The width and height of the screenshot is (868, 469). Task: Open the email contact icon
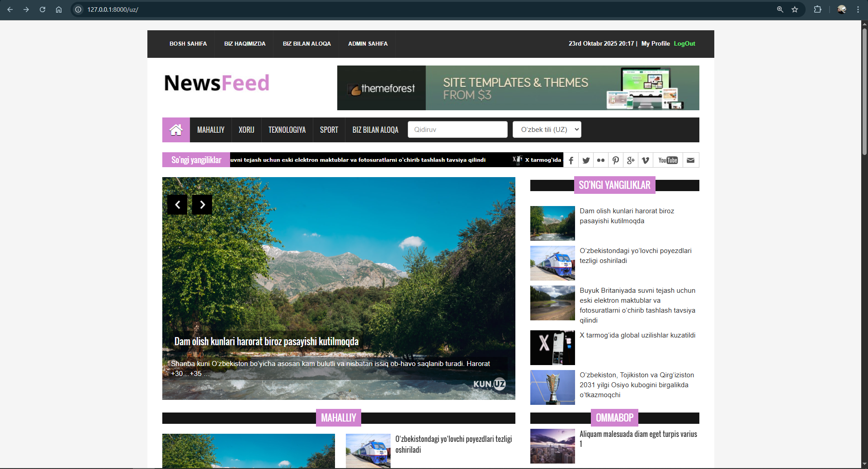(691, 160)
